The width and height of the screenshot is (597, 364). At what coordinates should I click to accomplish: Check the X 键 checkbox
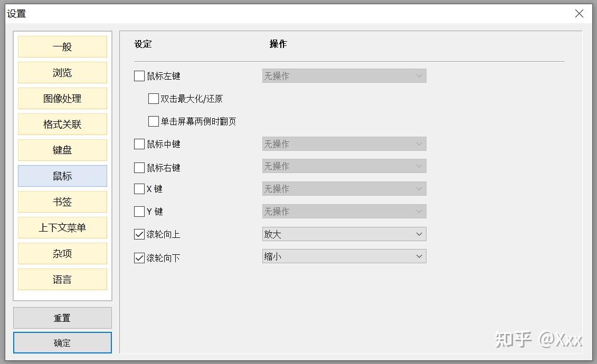[139, 188]
